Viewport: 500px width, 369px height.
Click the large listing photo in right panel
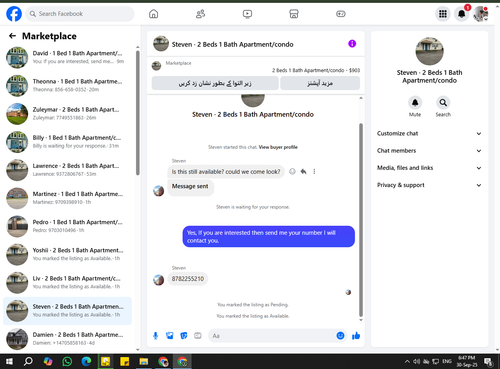pos(429,51)
